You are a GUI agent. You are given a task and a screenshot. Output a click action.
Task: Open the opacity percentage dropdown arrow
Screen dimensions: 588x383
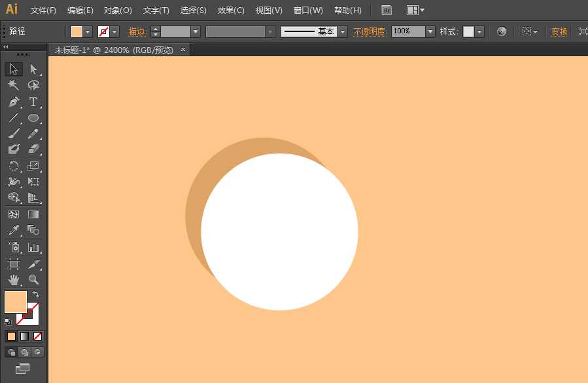[430, 31]
